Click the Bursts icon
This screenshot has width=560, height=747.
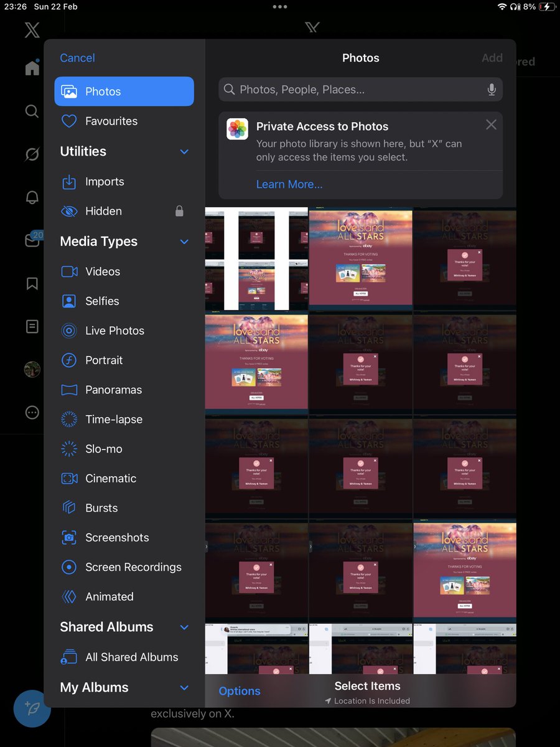[x=69, y=508]
